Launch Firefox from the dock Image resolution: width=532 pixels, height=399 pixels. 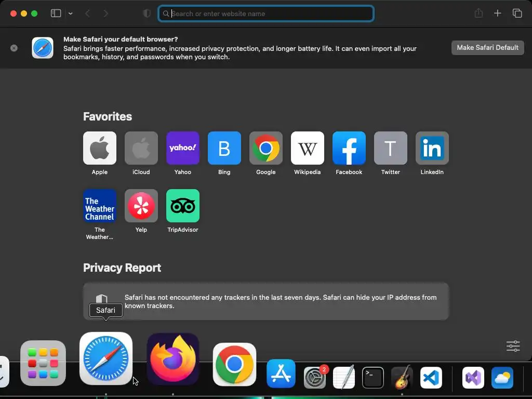173,359
